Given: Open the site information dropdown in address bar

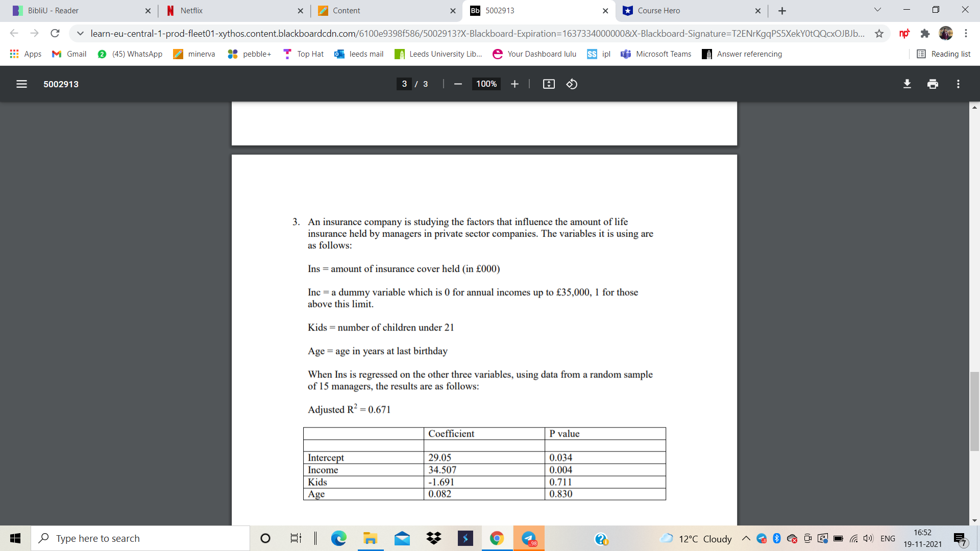Looking at the screenshot, I should [80, 34].
